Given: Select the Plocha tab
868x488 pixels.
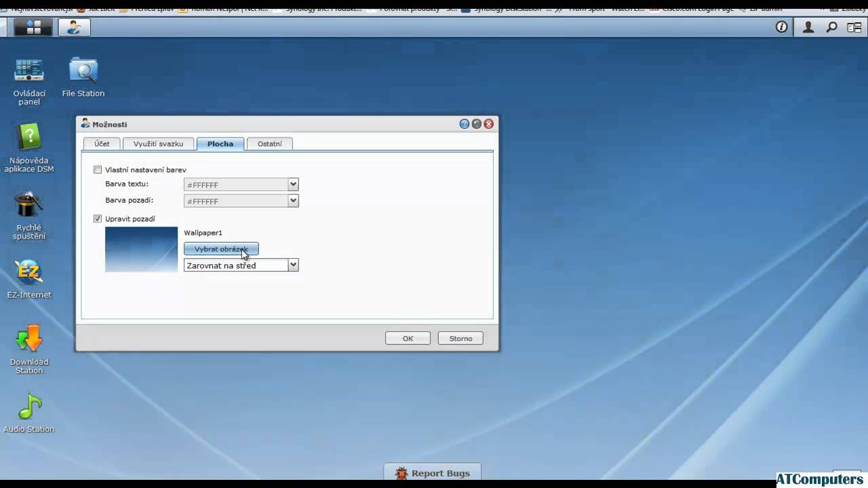Looking at the screenshot, I should pyautogui.click(x=220, y=144).
